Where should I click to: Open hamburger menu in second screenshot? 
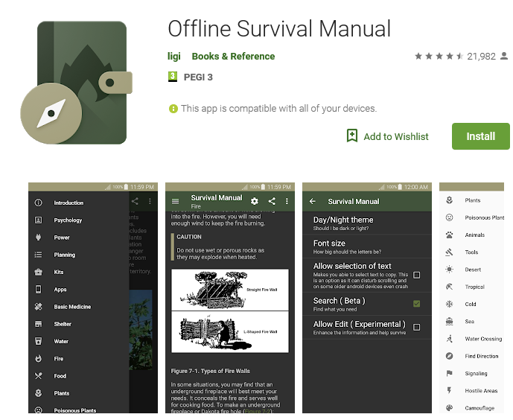point(176,201)
